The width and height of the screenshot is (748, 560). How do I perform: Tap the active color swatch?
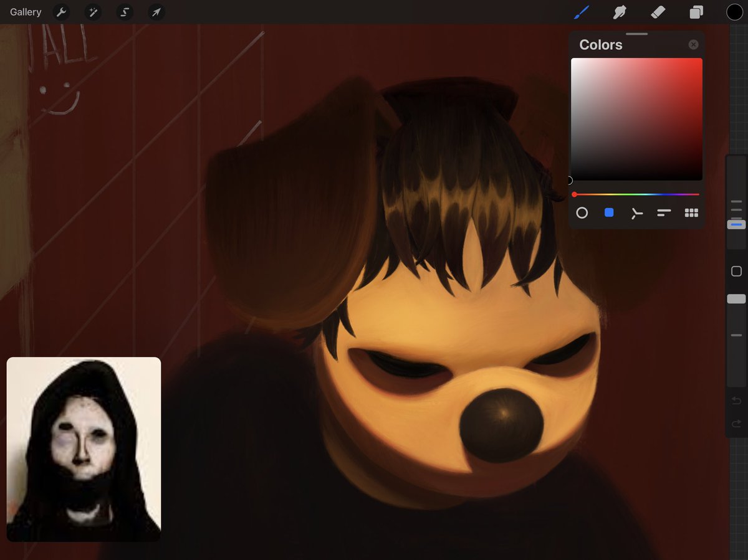click(734, 12)
